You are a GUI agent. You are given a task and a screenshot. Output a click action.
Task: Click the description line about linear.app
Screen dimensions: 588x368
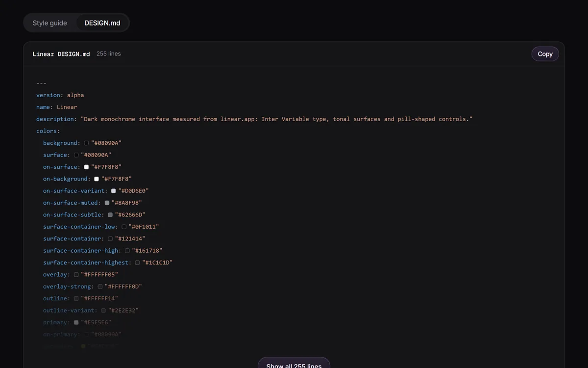[x=254, y=119]
